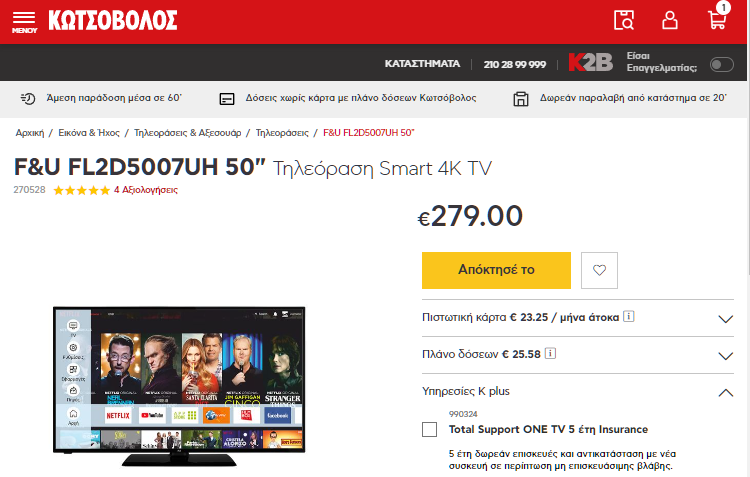
Task: Go to Τηλεοράσεις & Αξεσουάρ breadcrumb
Action: 188,133
